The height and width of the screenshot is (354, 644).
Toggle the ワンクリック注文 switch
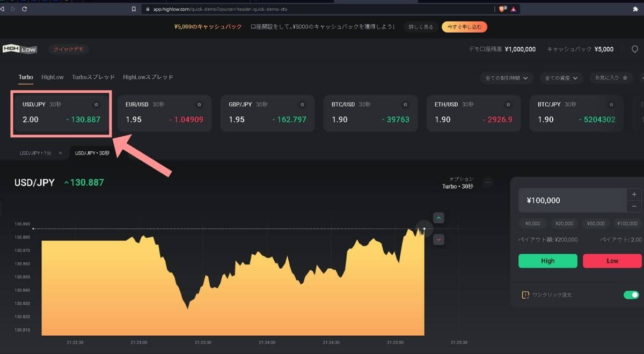tap(631, 294)
